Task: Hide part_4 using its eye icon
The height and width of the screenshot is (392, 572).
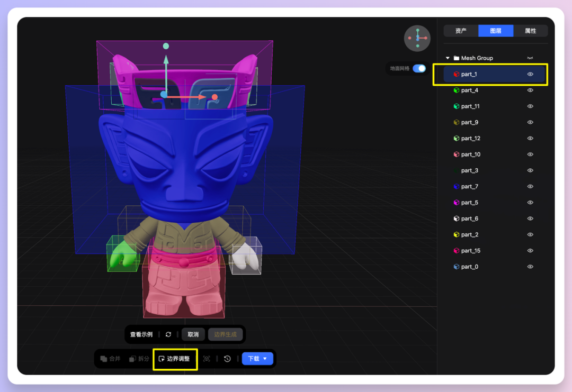Action: (530, 90)
